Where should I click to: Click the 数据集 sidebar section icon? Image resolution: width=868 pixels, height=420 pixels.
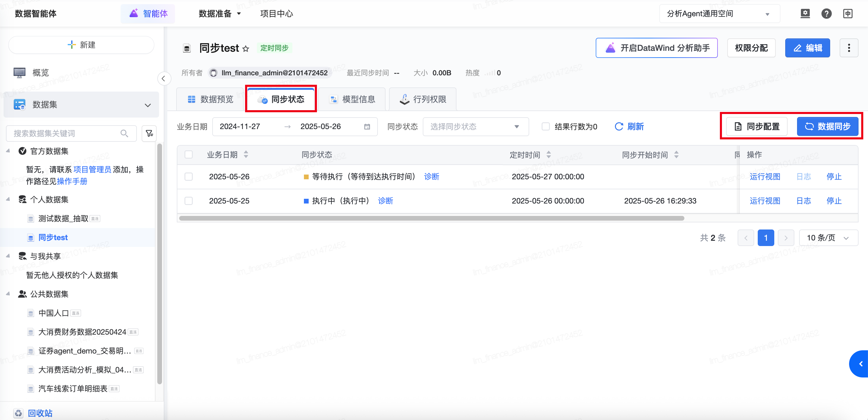tap(20, 105)
